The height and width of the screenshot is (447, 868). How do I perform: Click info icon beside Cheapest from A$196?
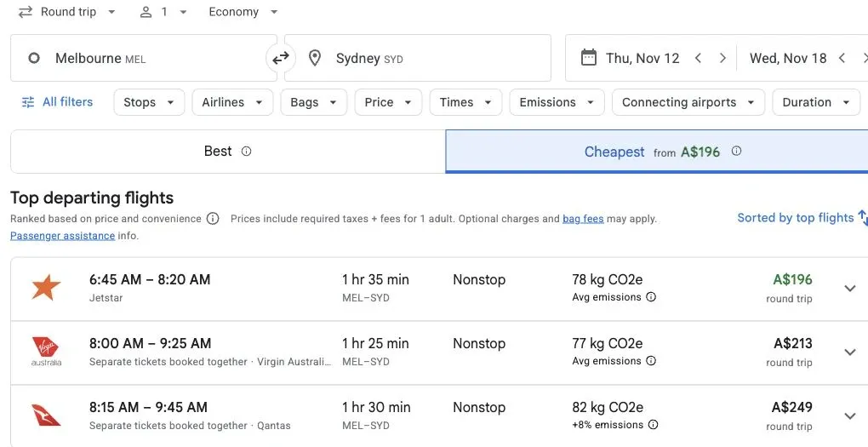click(736, 151)
